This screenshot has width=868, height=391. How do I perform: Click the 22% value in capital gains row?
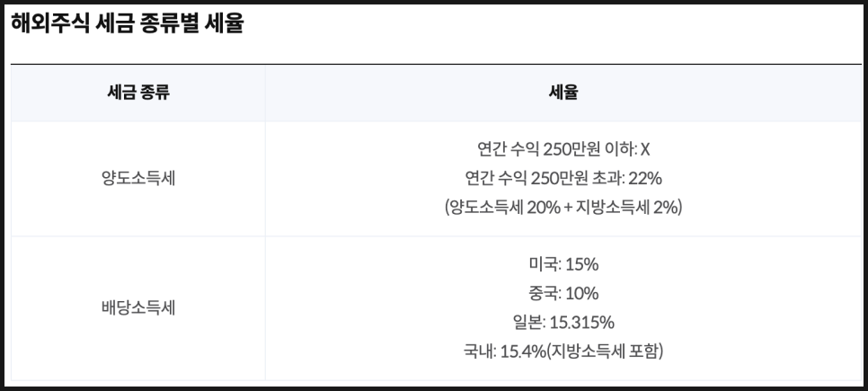pyautogui.click(x=645, y=178)
